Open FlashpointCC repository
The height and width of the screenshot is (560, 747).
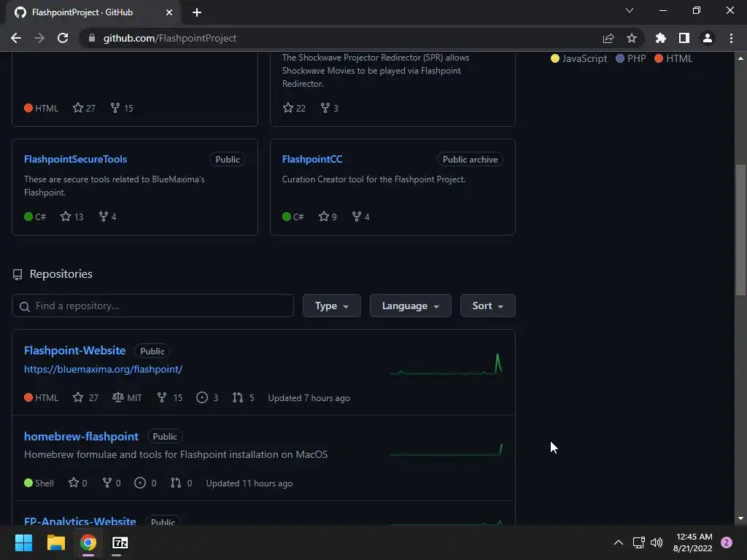pos(312,159)
